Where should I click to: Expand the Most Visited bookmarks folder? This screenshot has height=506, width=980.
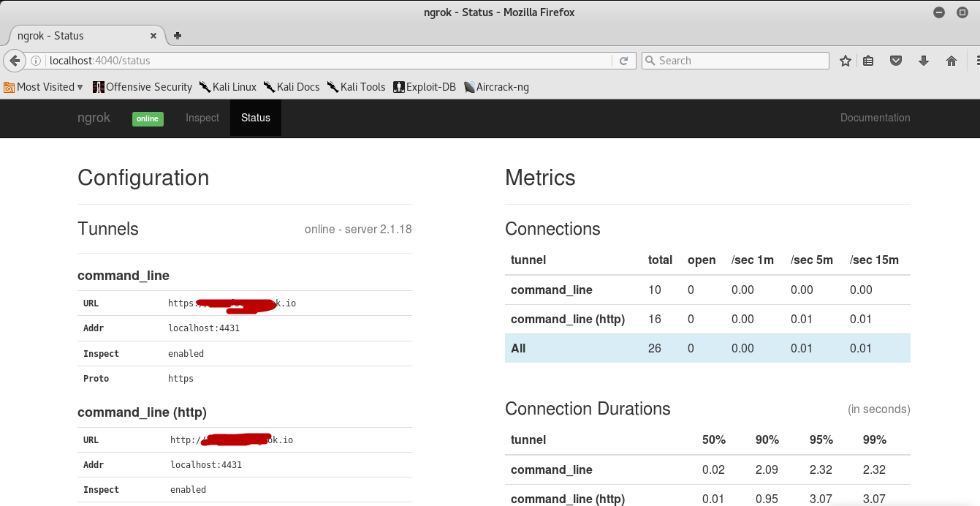point(44,87)
